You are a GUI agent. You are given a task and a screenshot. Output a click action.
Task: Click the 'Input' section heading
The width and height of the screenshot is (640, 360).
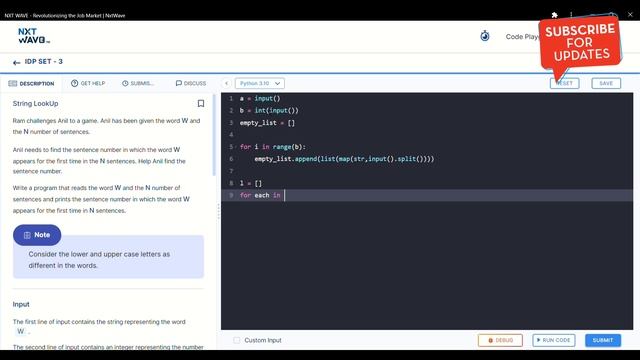pyautogui.click(x=21, y=304)
